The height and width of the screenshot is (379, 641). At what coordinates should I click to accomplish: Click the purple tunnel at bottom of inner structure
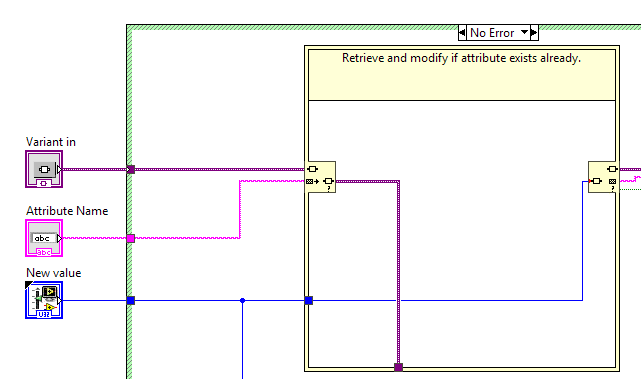[399, 367]
